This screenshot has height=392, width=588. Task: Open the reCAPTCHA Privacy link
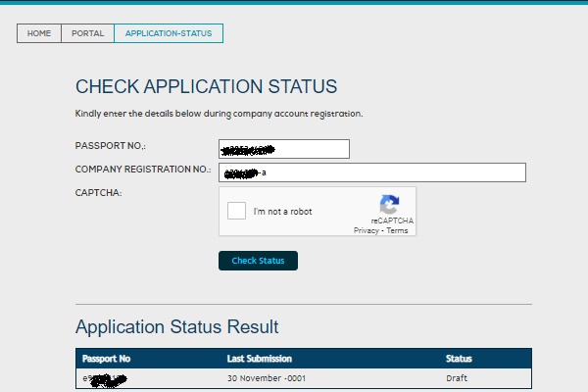(366, 230)
